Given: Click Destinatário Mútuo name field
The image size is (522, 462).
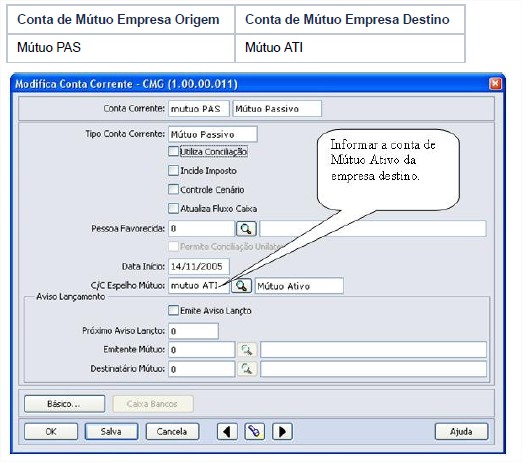Looking at the screenshot, I should [373, 369].
